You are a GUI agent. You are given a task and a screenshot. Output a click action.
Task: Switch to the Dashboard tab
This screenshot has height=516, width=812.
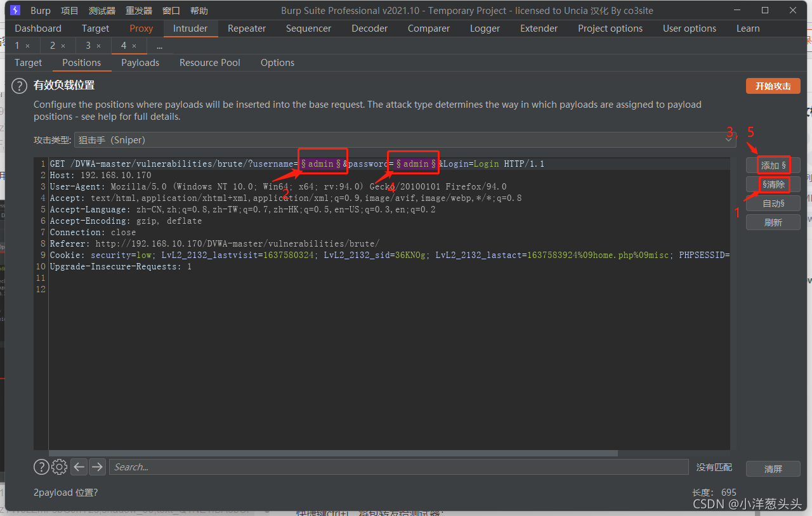(x=38, y=29)
